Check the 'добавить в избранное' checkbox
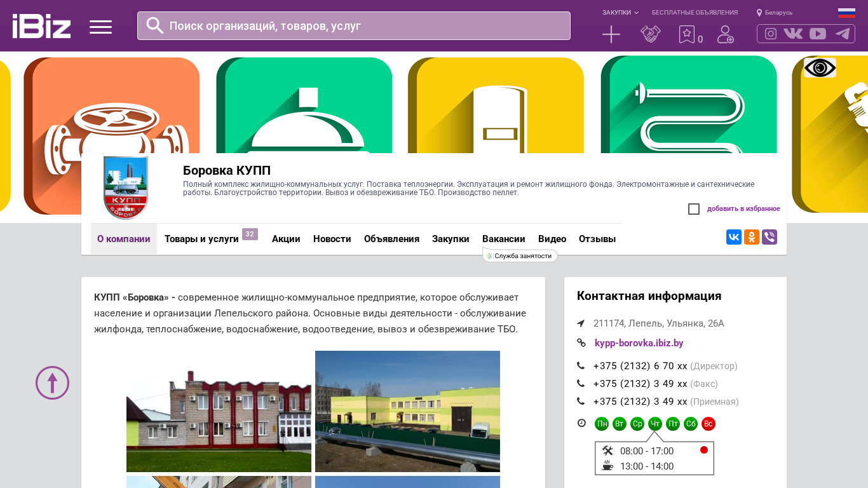 point(694,209)
